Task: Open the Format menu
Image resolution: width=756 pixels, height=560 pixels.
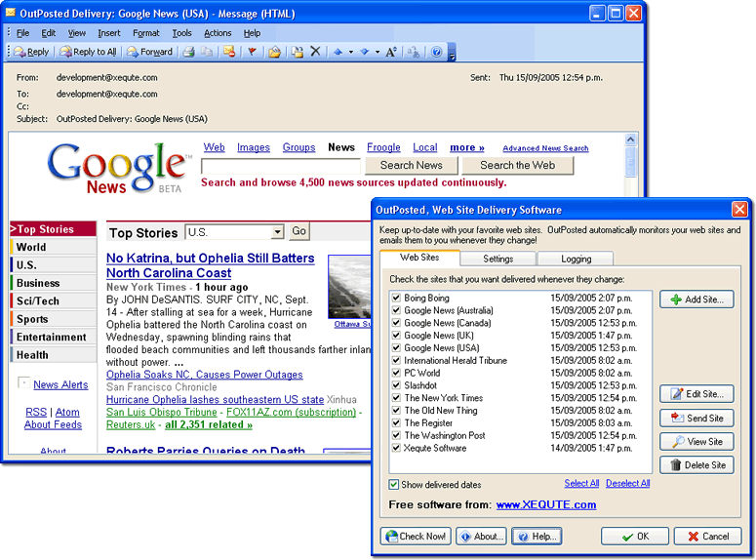Action: [x=146, y=33]
